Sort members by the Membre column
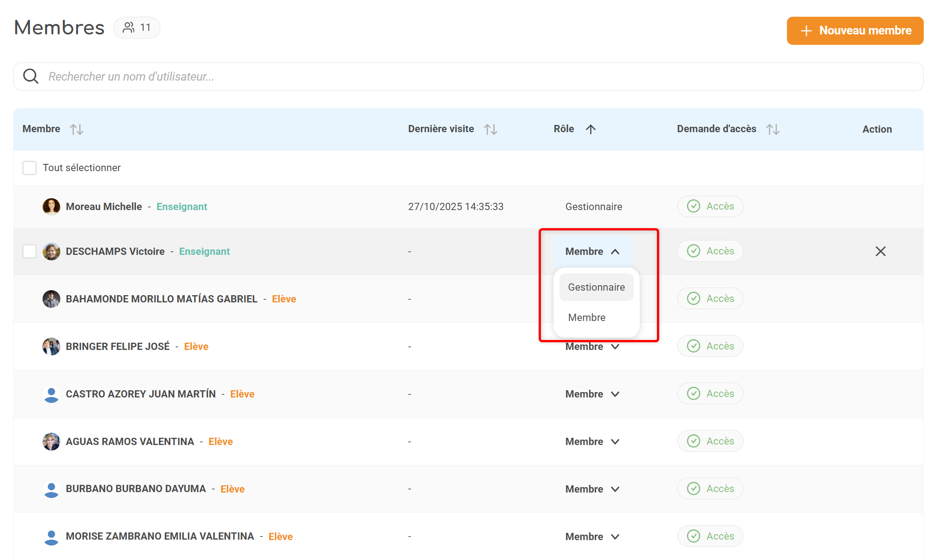 click(x=76, y=129)
